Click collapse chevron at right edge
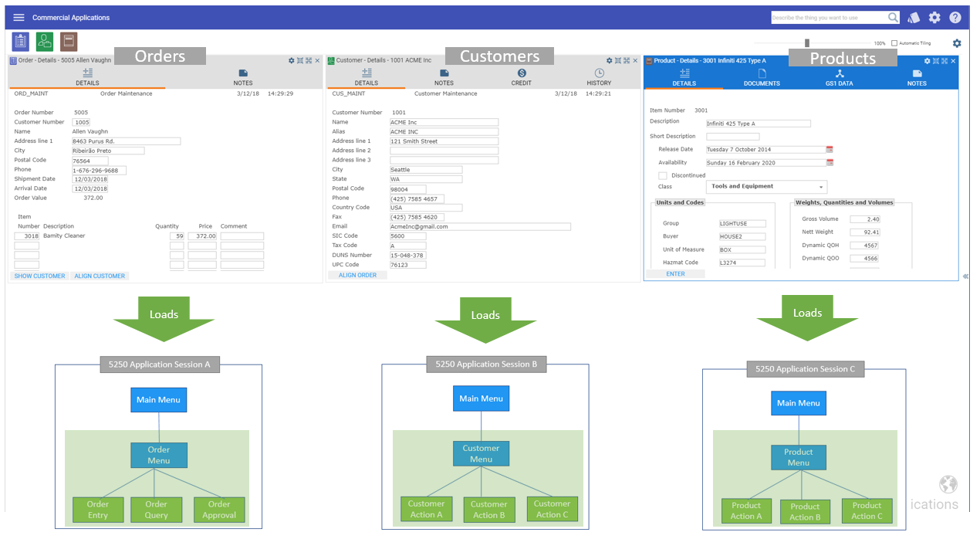The width and height of the screenshot is (980, 539). [x=966, y=276]
